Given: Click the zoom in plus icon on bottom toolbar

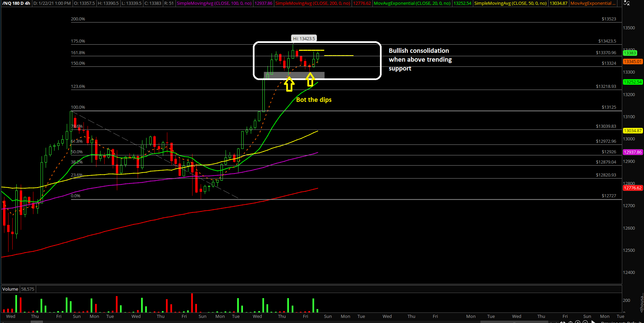Looking at the screenshot, I should [x=578, y=322].
